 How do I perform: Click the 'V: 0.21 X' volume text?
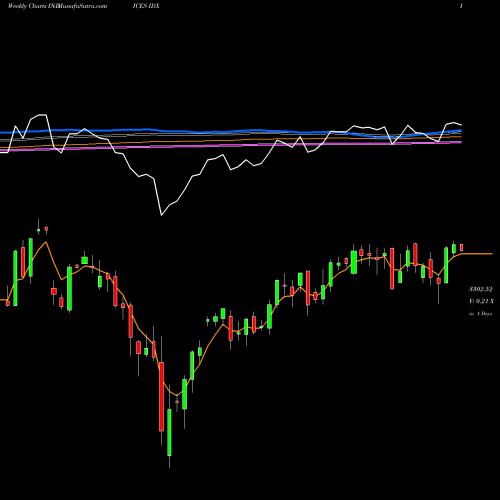pyautogui.click(x=481, y=301)
